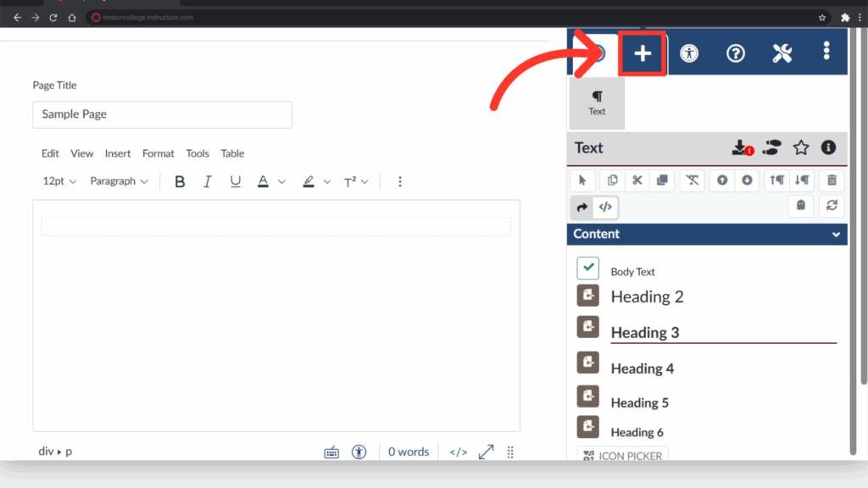Click the plus Add Element icon
Screen dimensions: 868x488
[x=643, y=53]
